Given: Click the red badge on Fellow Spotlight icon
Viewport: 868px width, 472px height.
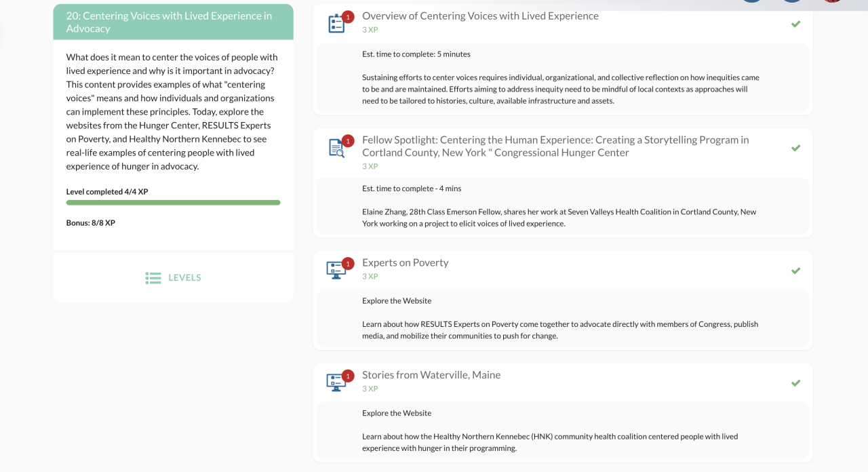Looking at the screenshot, I should (x=348, y=141).
